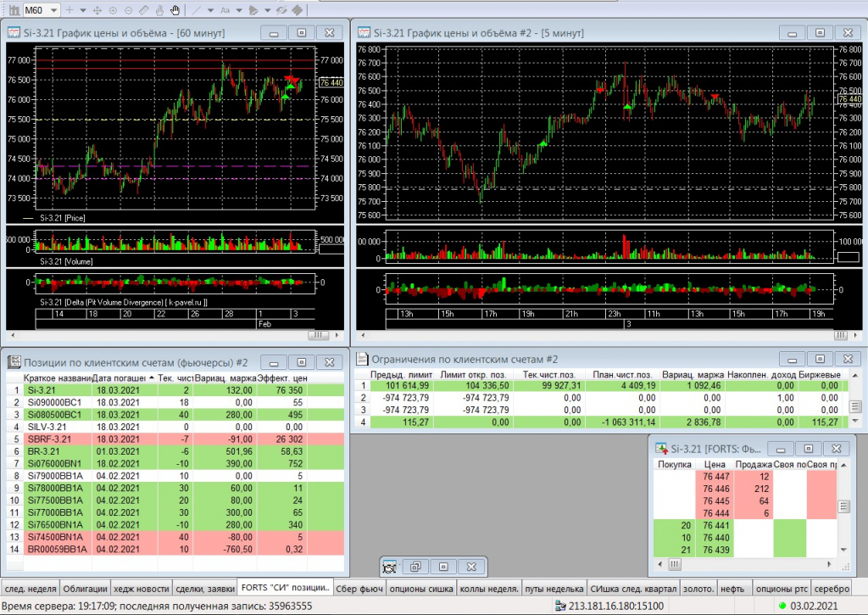Expand the line tool dropdown arrow
The height and width of the screenshot is (615, 868).
(x=210, y=10)
